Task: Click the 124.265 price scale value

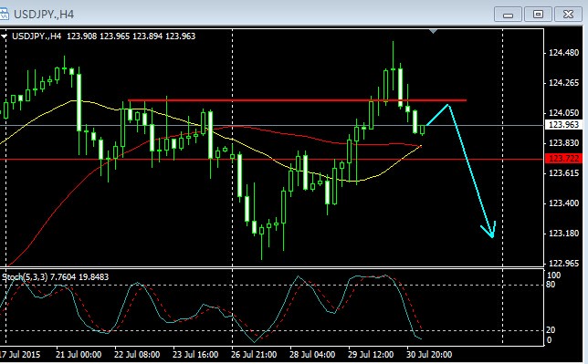Action: point(563,83)
